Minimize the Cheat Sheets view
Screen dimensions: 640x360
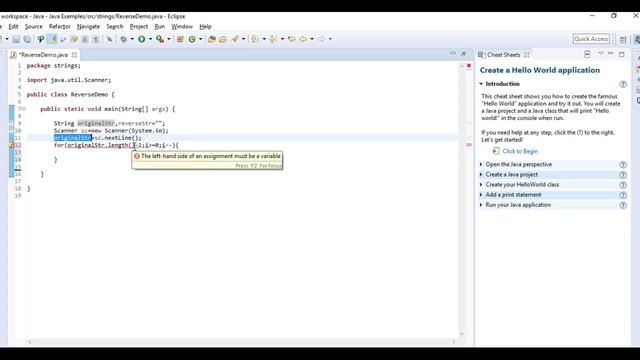click(611, 54)
